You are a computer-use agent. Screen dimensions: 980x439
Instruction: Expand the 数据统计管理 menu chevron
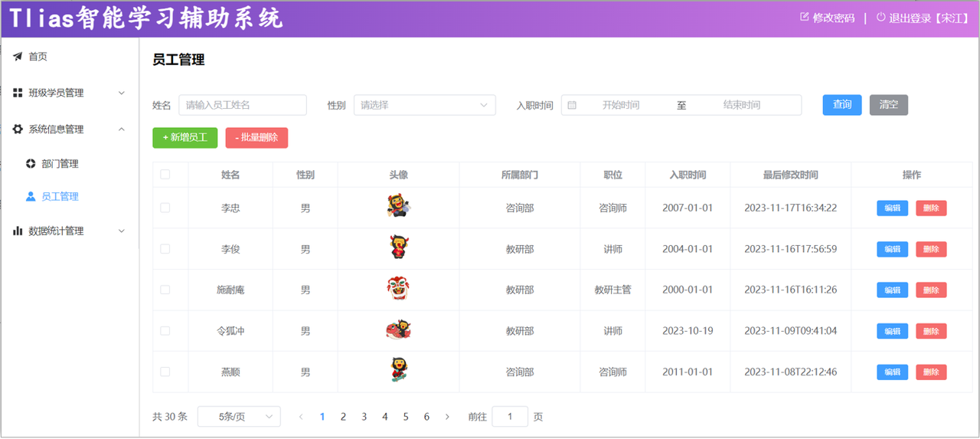coord(122,231)
